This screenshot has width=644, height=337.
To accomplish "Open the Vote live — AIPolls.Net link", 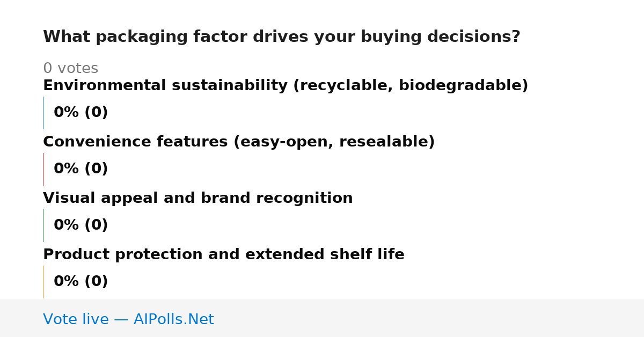I will pos(128,319).
